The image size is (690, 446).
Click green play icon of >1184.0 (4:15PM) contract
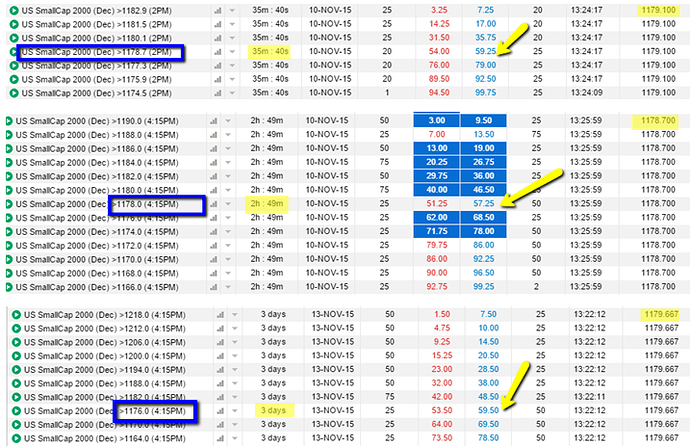coord(9,163)
